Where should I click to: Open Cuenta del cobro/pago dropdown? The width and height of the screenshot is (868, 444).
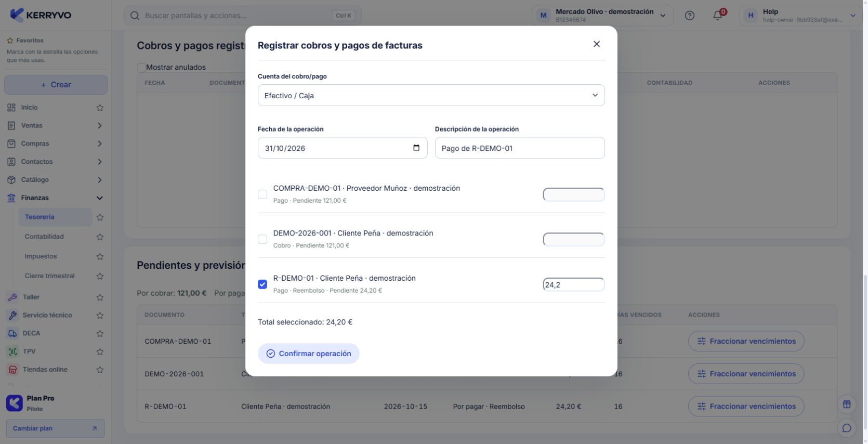(431, 95)
